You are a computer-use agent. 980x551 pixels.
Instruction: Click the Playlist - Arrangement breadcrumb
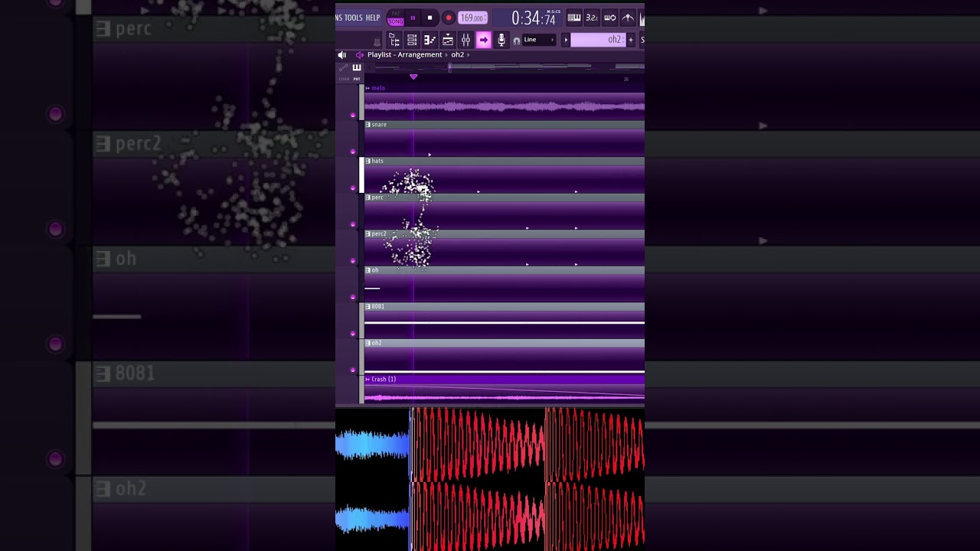click(405, 55)
